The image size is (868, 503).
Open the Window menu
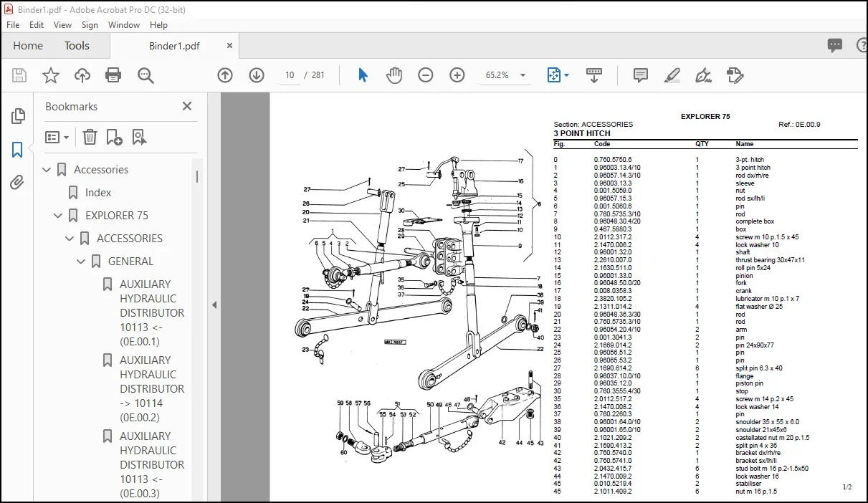pyautogui.click(x=124, y=24)
